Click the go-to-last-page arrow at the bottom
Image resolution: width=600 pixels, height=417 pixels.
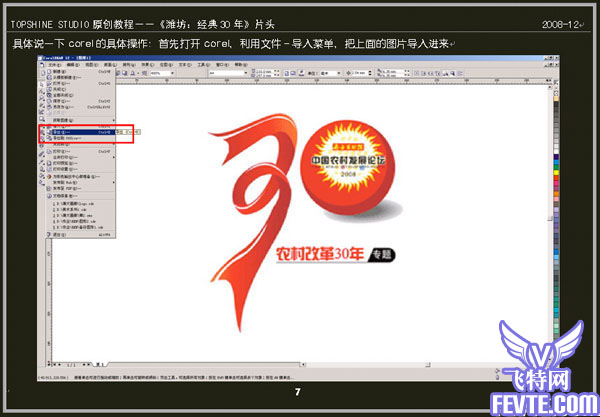pos(89,365)
